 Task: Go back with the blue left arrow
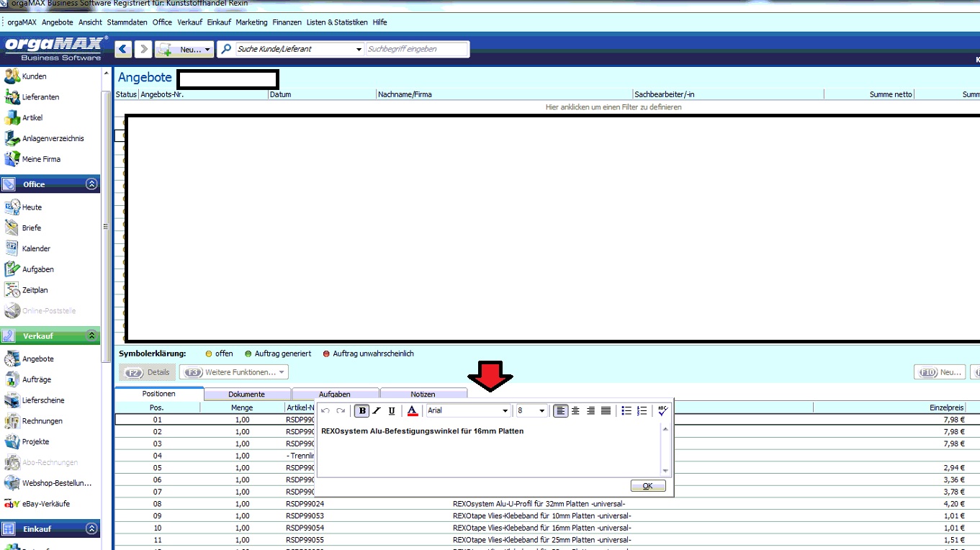click(x=123, y=49)
